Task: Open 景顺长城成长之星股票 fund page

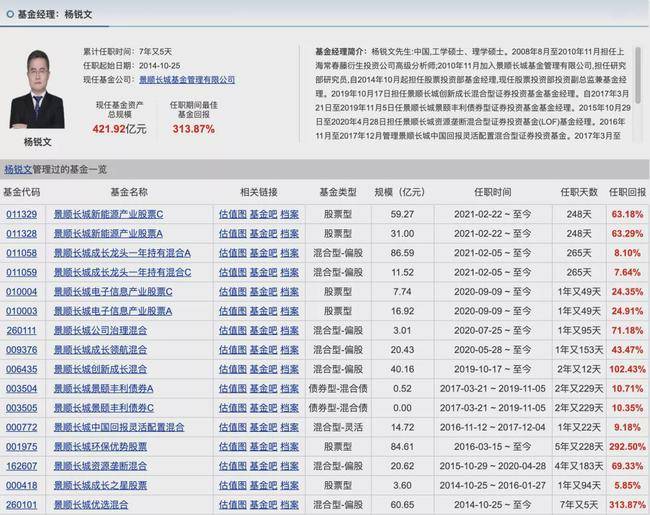Action: [x=100, y=485]
